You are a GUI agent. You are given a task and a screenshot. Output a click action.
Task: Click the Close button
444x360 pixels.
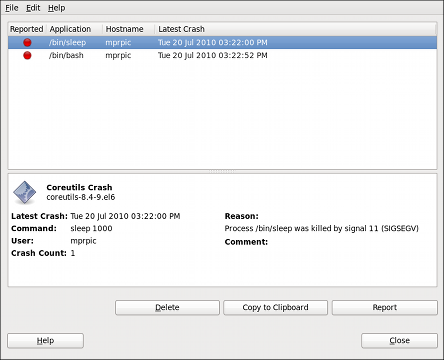(x=399, y=341)
